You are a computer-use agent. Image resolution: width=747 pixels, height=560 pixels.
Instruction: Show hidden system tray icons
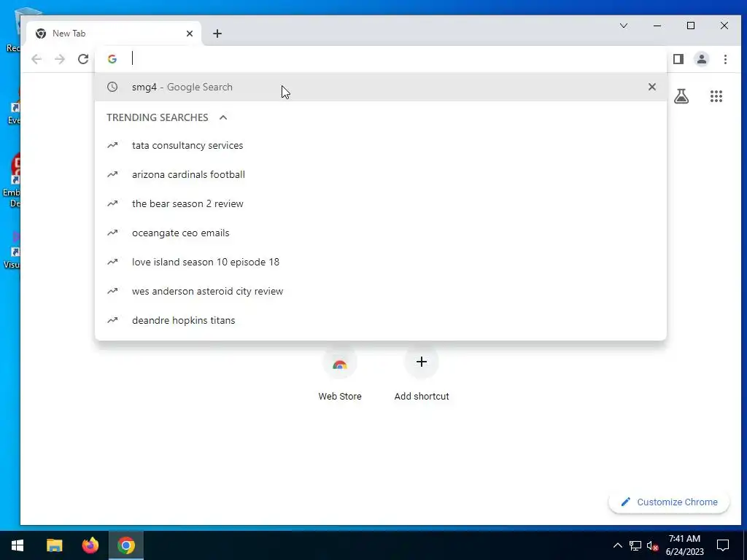point(617,545)
